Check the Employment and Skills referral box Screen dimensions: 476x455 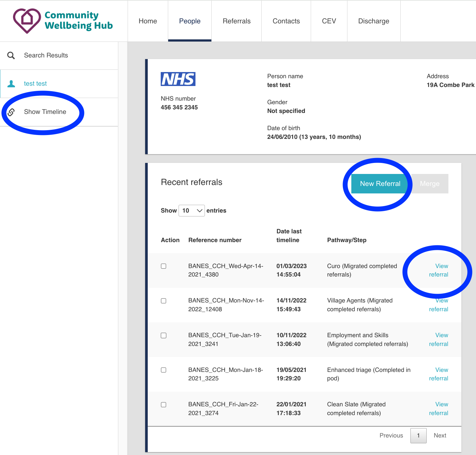click(x=164, y=336)
